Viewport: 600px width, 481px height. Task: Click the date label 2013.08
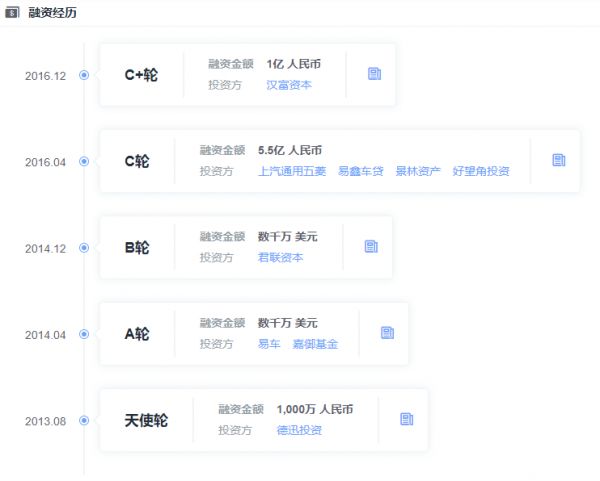[x=46, y=421]
